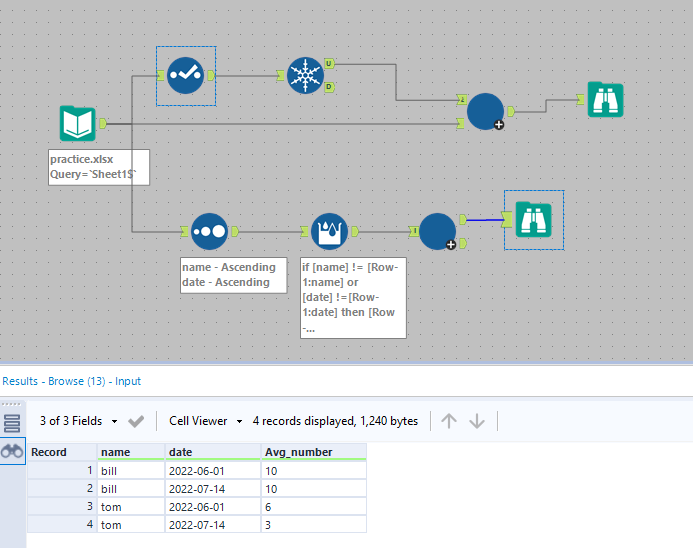This screenshot has width=693, height=548.
Task: Click cell bill in record 2
Action: pyautogui.click(x=131, y=489)
